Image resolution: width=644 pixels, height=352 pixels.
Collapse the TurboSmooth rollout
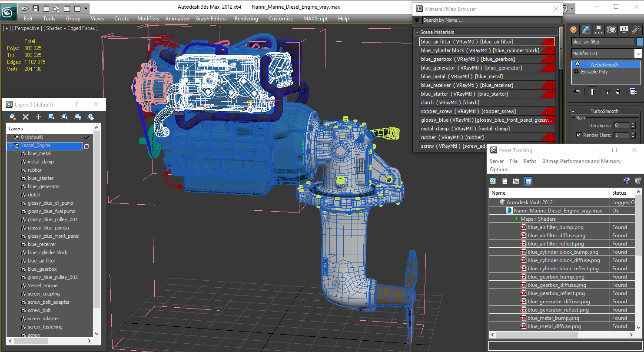pos(574,111)
